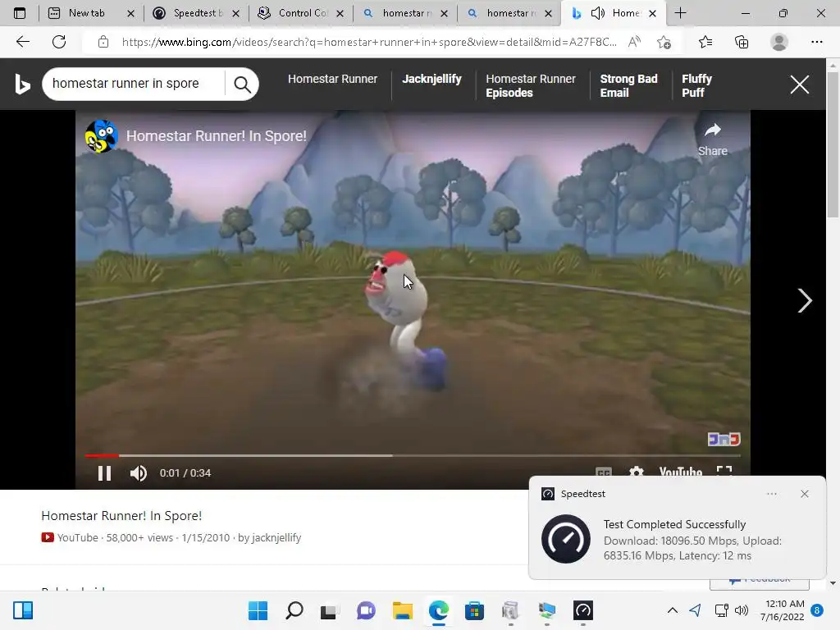Go back in Edge browser
The width and height of the screenshot is (840, 630).
pos(22,42)
